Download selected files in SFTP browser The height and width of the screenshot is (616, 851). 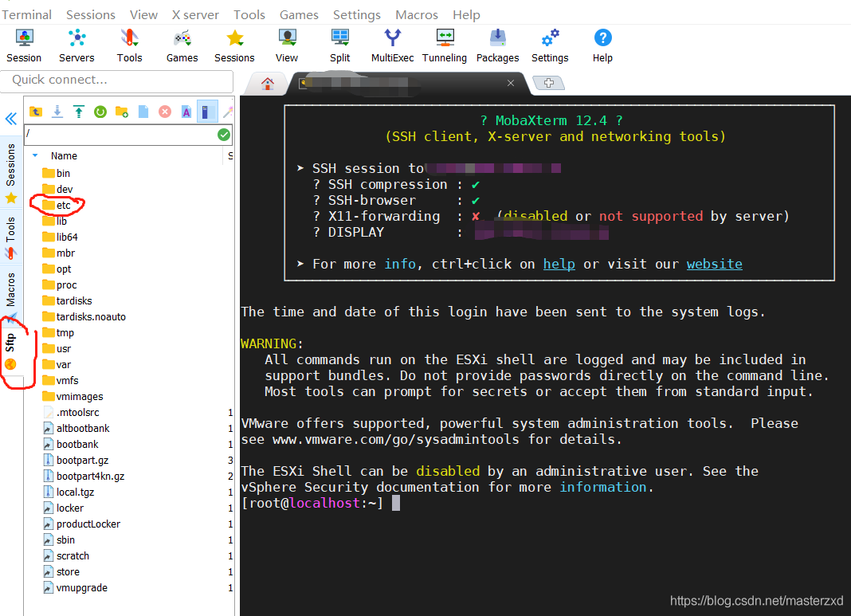[57, 112]
